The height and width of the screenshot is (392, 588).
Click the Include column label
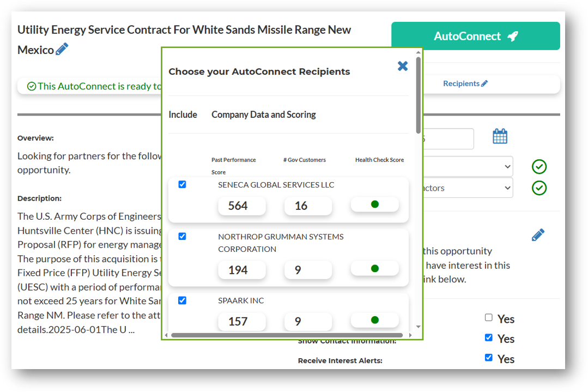click(x=183, y=114)
